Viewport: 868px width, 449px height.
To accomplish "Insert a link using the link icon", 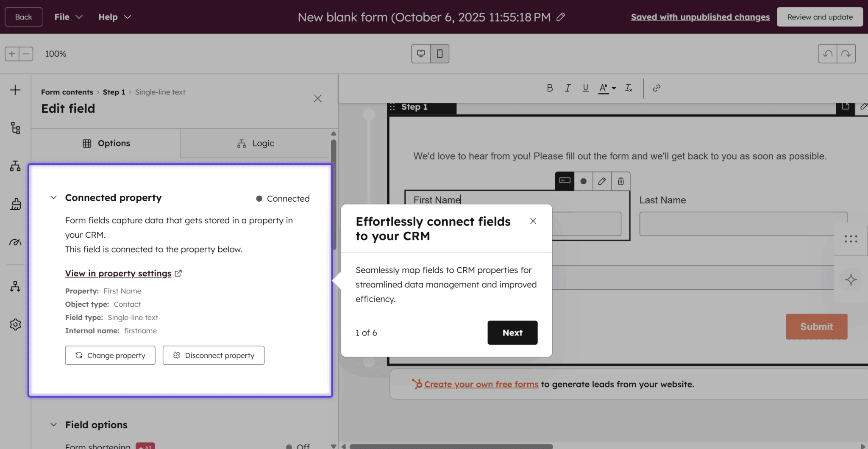I will (657, 88).
